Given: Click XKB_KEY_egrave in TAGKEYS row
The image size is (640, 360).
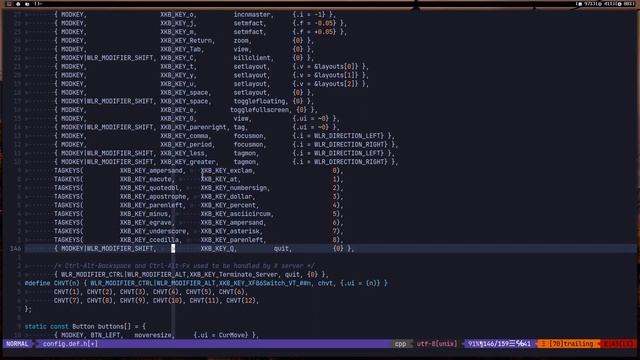Looking at the screenshot, I should coord(146,222).
